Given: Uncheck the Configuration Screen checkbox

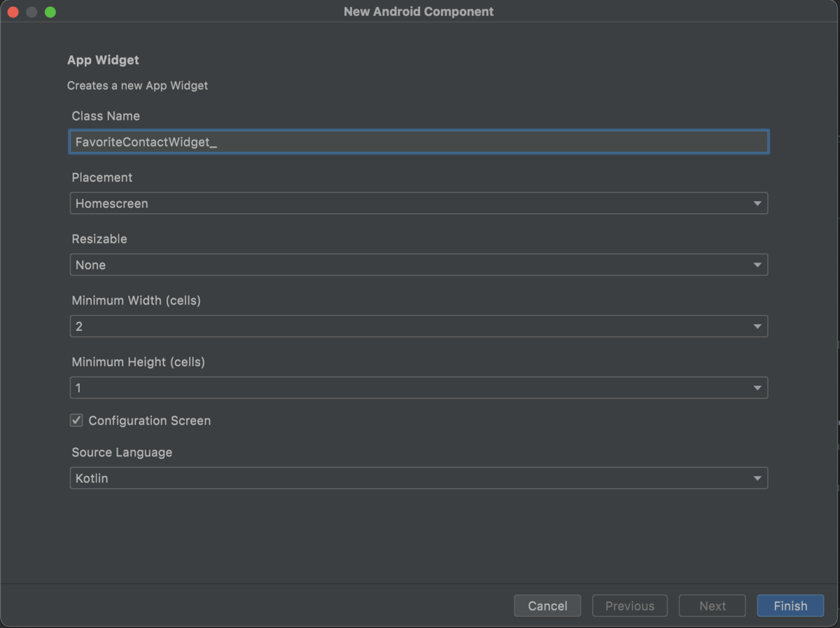Looking at the screenshot, I should pos(76,420).
